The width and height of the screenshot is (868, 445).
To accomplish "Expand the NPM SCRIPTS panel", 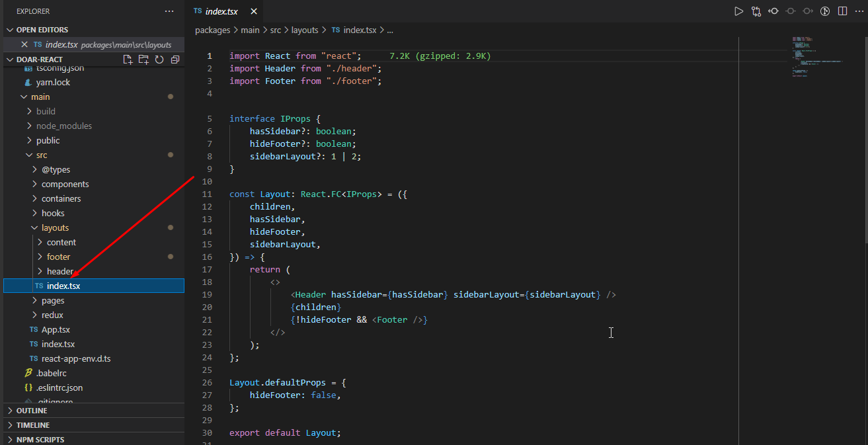I will coord(94,439).
